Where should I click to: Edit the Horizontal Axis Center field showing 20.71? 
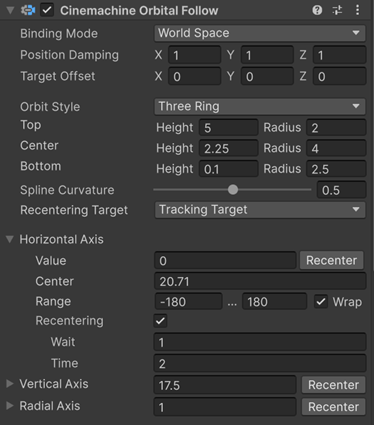260,281
